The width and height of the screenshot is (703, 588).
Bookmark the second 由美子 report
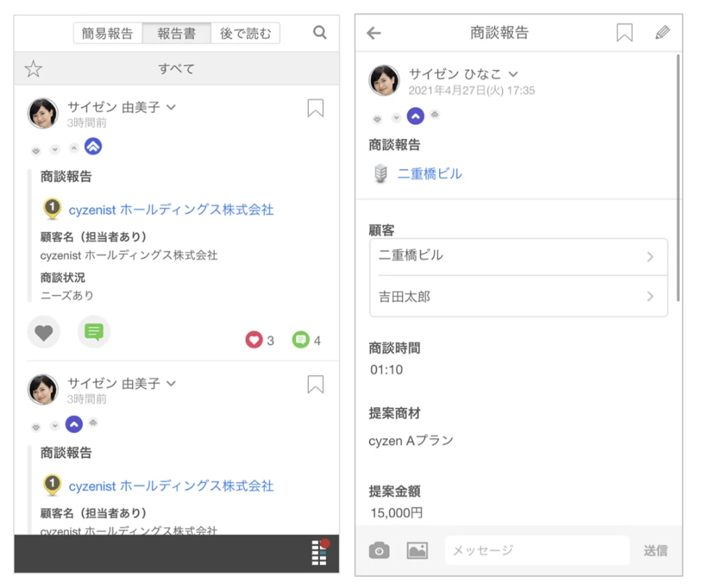point(315,385)
